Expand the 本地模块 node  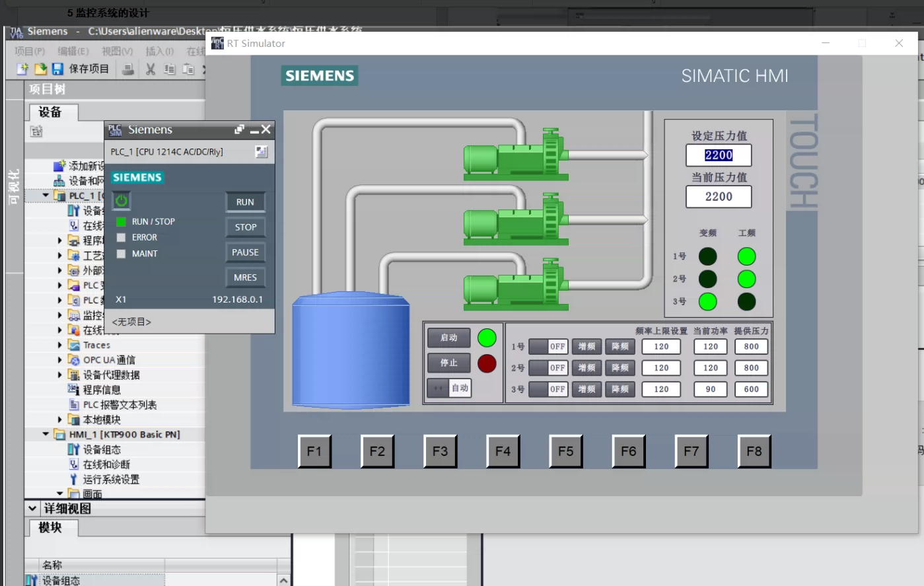coord(59,420)
